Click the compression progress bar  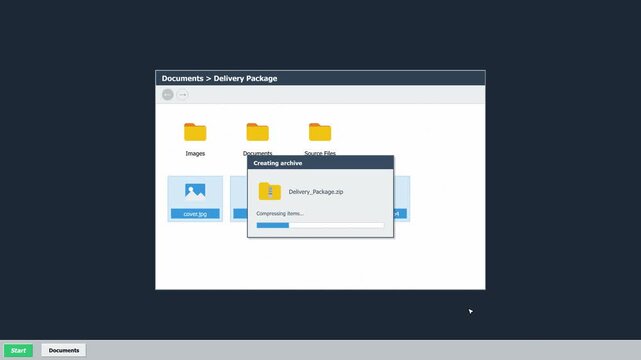(x=320, y=225)
